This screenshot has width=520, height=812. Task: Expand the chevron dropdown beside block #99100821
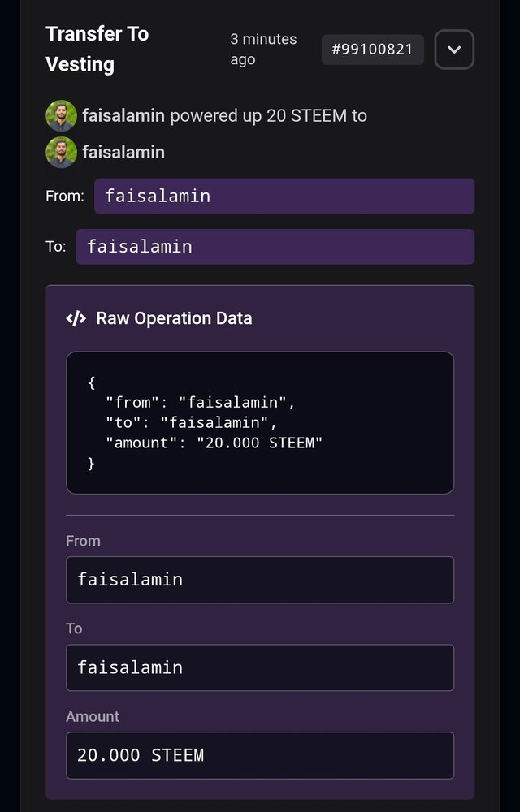pos(454,50)
